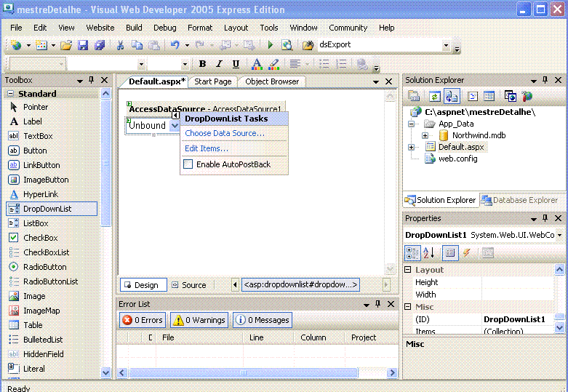Toggle Bold formatting button
Viewport: 568px width, 392px height.
[202, 64]
